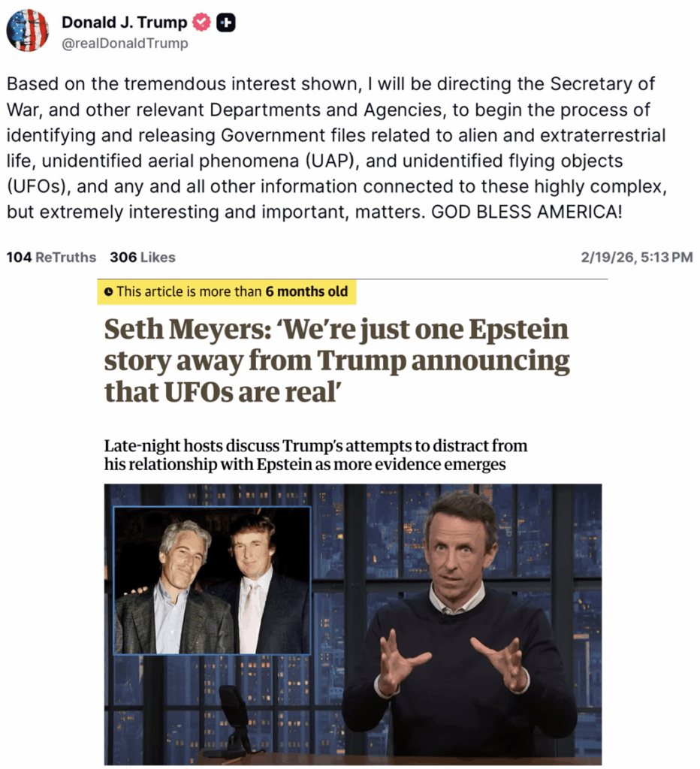Click the dark plus badge icon

tap(226, 22)
